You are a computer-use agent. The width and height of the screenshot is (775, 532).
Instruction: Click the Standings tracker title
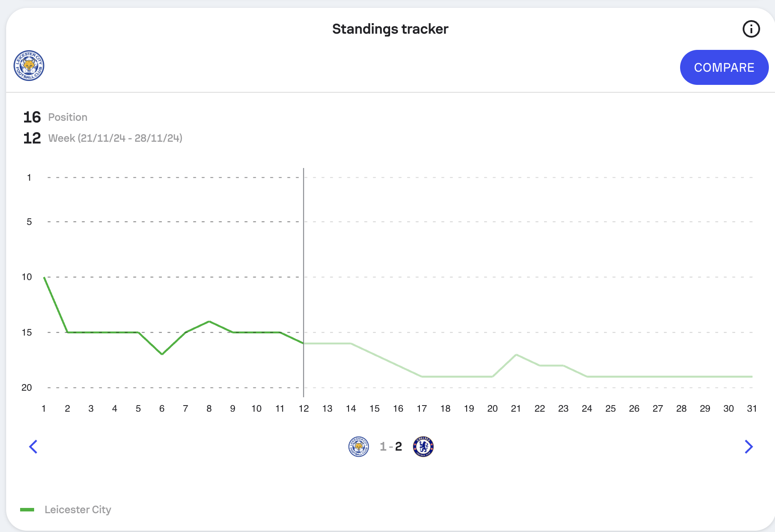point(390,29)
